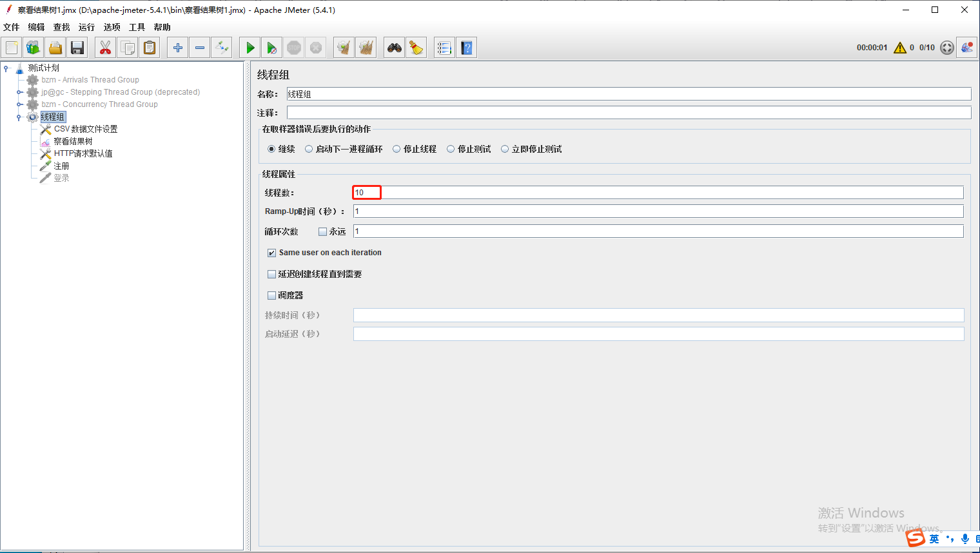This screenshot has width=980, height=553.
Task: Expand bzm Concurrency Thread Group node
Action: coord(19,104)
